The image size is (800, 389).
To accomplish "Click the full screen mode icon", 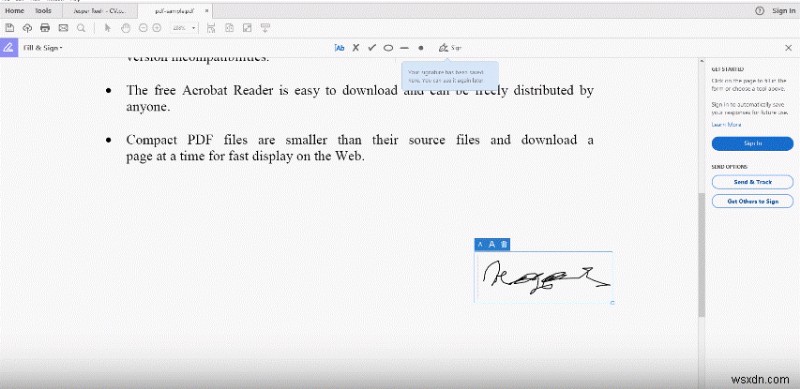I will tap(247, 28).
